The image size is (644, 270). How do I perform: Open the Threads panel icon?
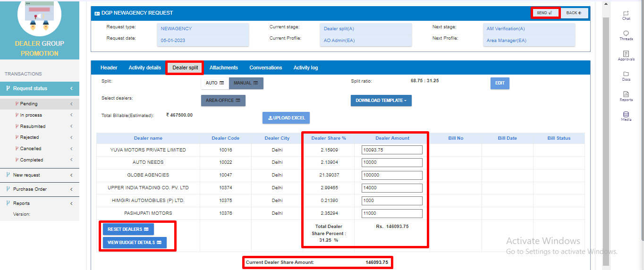[x=626, y=35]
